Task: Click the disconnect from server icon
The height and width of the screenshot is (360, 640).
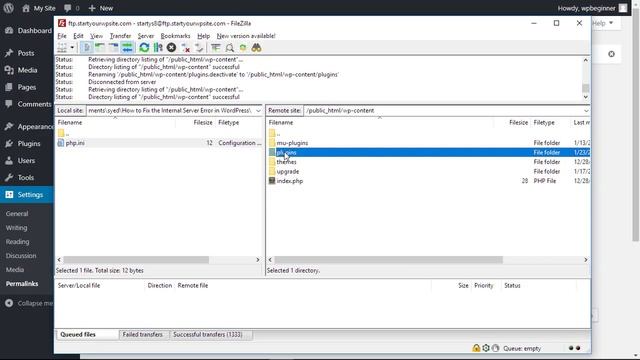Action: pyautogui.click(x=185, y=48)
